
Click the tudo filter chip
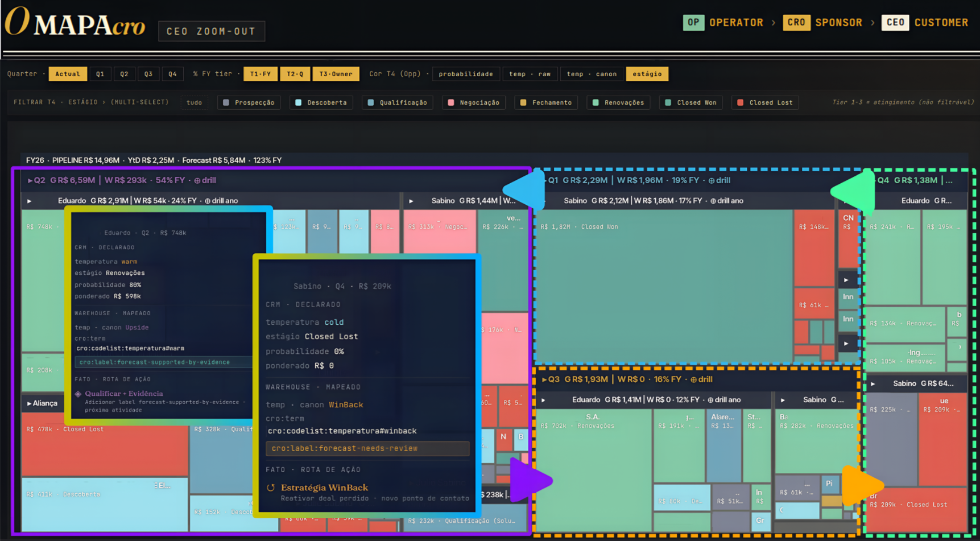194,103
